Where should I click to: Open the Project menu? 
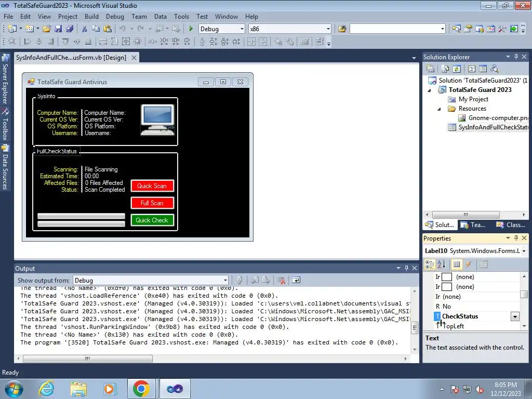pyautogui.click(x=68, y=16)
